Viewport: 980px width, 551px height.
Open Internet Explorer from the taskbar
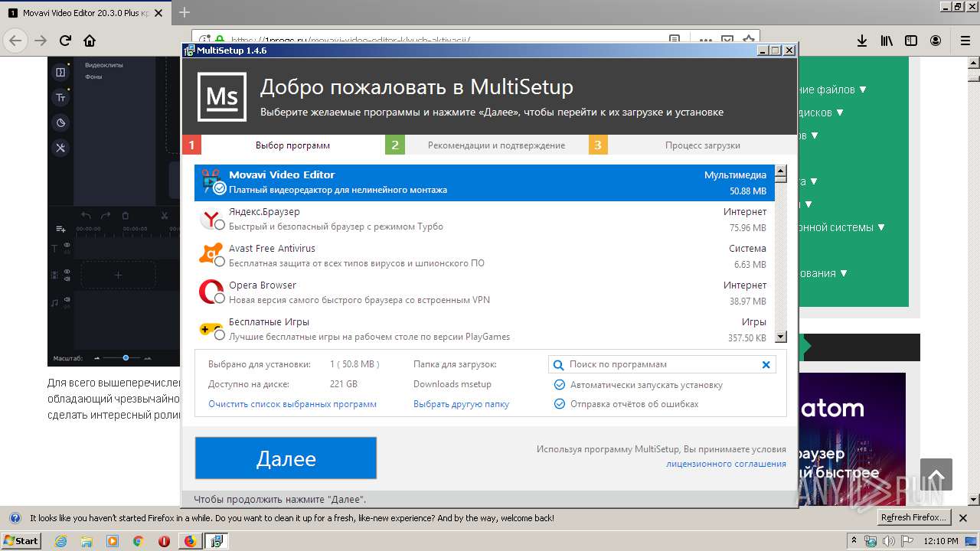point(61,541)
